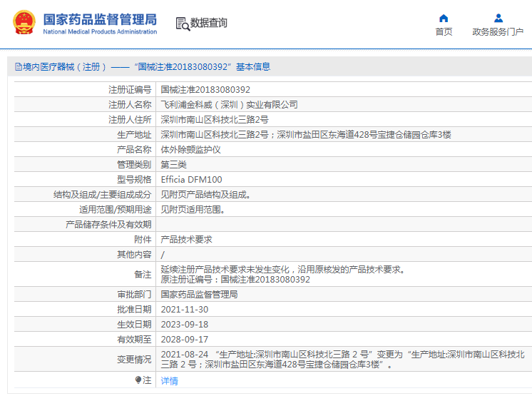Open the 首页 navigation item
Screen dimensions: 532x396
444,32
